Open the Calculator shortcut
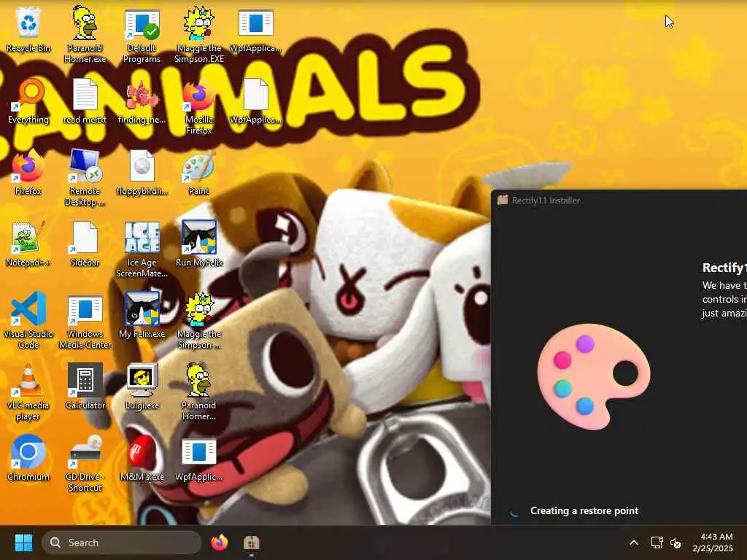This screenshot has height=560, width=747. (85, 386)
